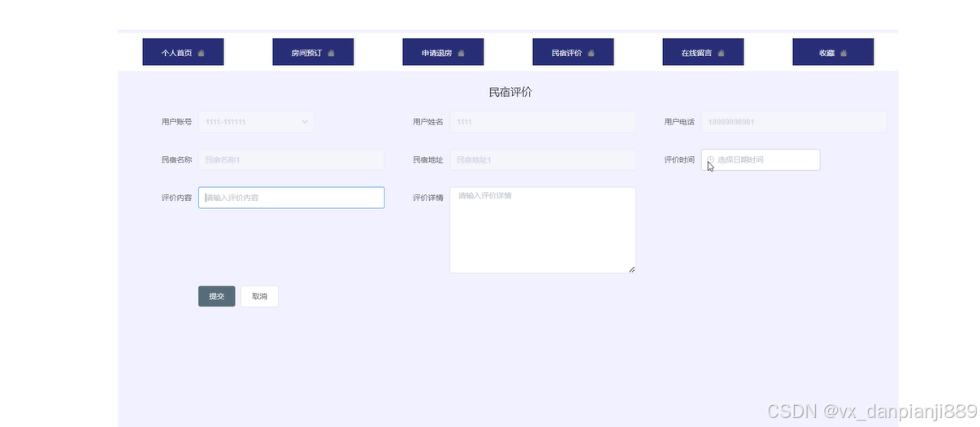
Task: Click the 评价详情 field label
Action: coord(427,198)
